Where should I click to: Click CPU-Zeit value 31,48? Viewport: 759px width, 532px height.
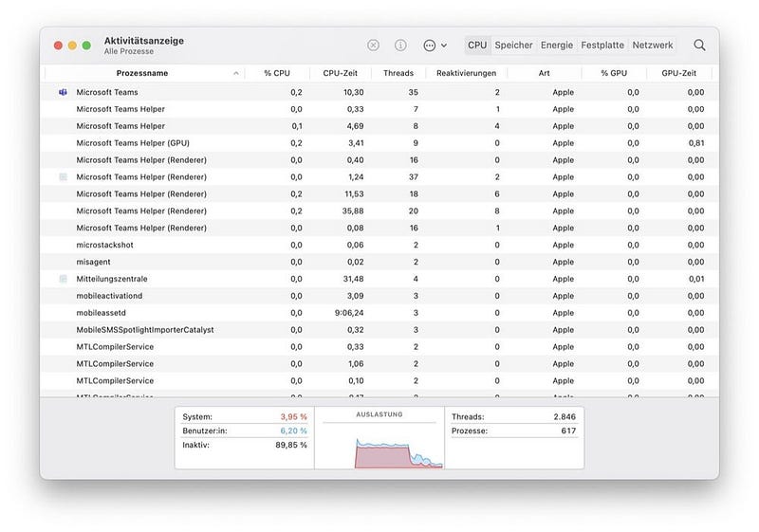[353, 279]
